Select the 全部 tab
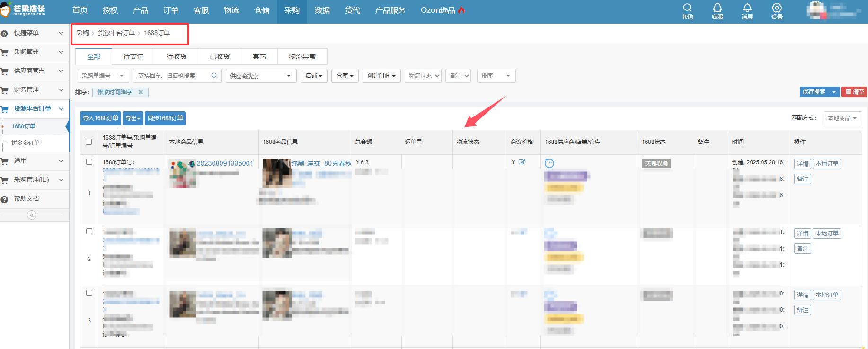Viewport: 868px width, 349px height. (x=94, y=56)
